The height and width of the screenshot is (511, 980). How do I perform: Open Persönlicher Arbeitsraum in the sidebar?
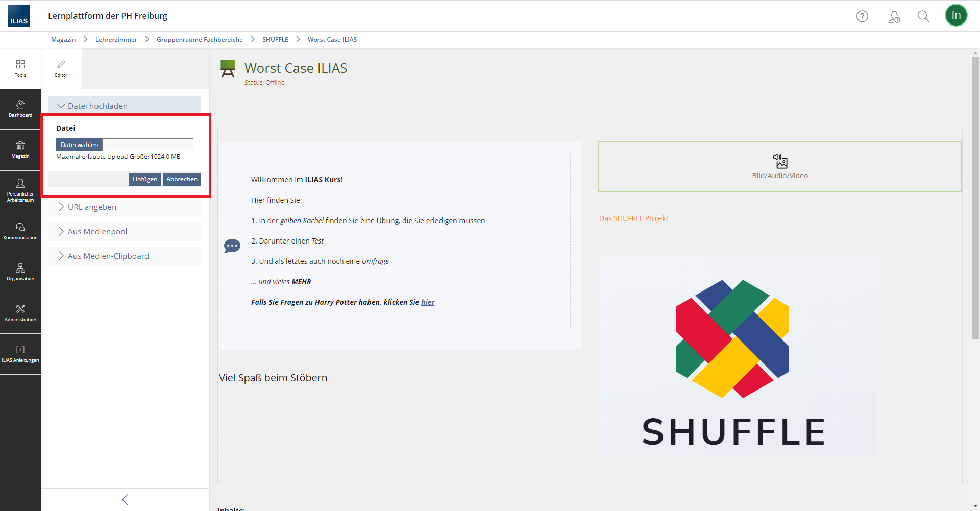tap(20, 190)
